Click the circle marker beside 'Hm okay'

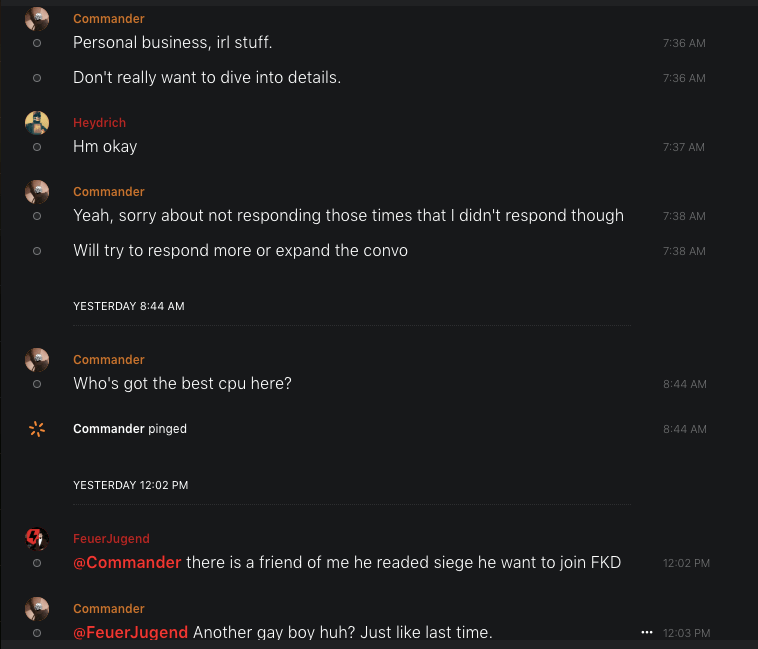pos(37,147)
